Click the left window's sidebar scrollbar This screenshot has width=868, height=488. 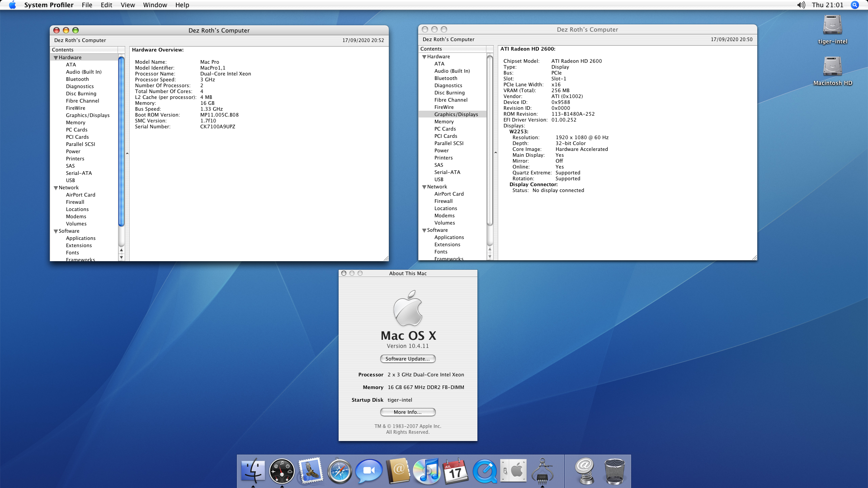(x=121, y=140)
